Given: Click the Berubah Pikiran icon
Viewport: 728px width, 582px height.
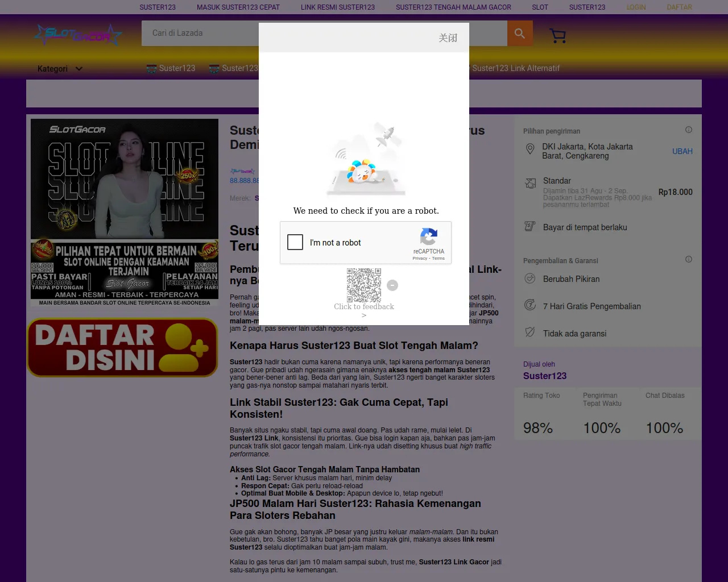Looking at the screenshot, I should pos(530,278).
